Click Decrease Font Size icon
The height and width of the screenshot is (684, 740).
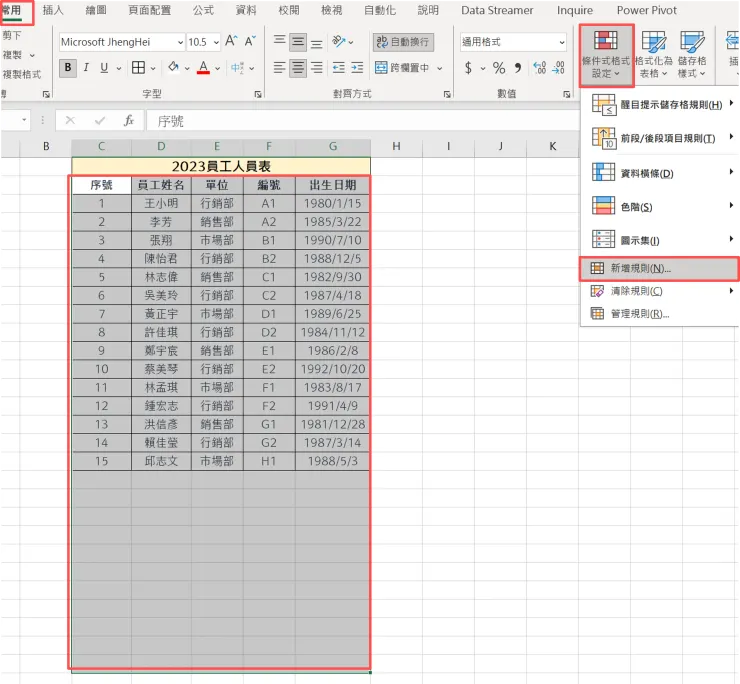250,41
